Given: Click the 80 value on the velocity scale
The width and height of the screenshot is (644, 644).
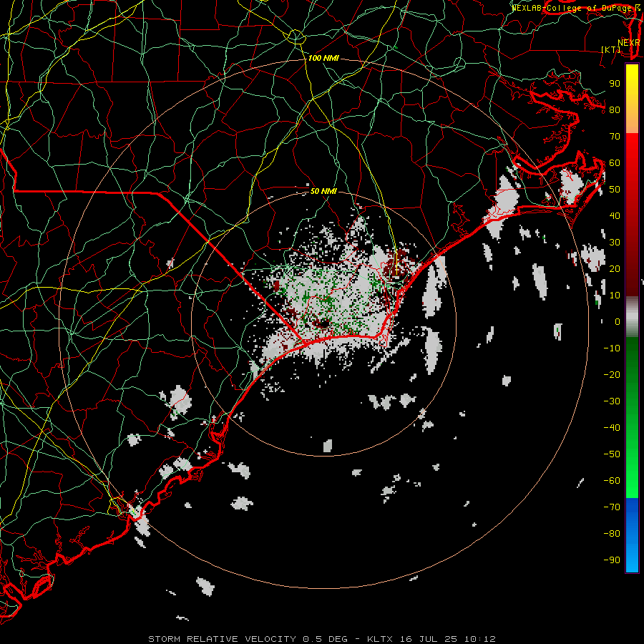Looking at the screenshot, I should tap(615, 110).
